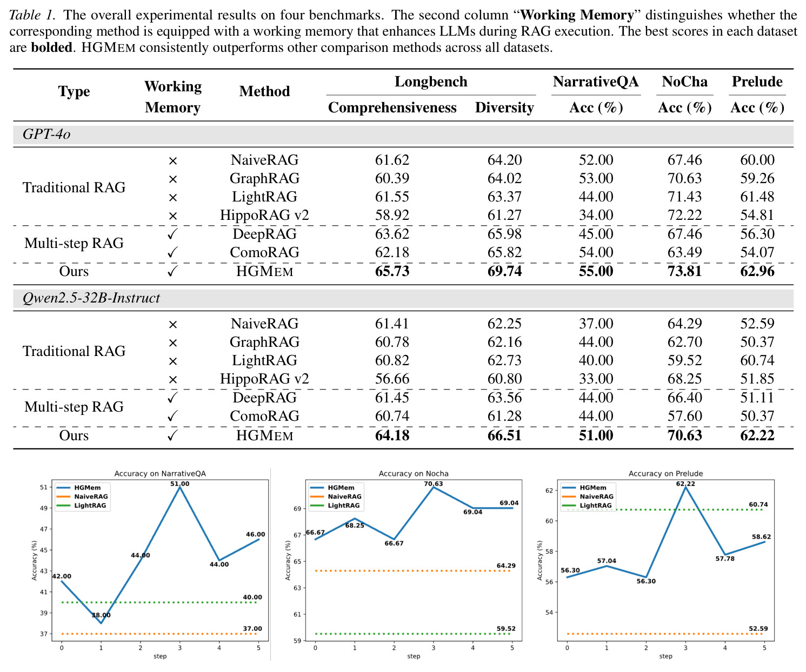Click the bold GPT-4o HGMem Prelude value 62.96
Screen dimensions: 806x672
757,271
